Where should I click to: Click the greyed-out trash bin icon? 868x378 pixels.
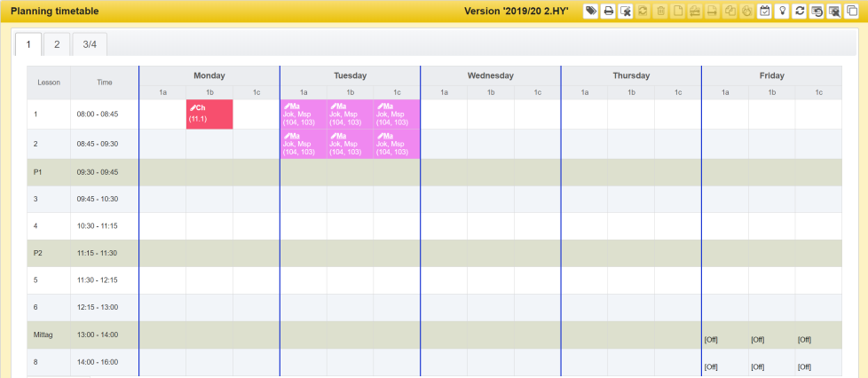pos(660,12)
